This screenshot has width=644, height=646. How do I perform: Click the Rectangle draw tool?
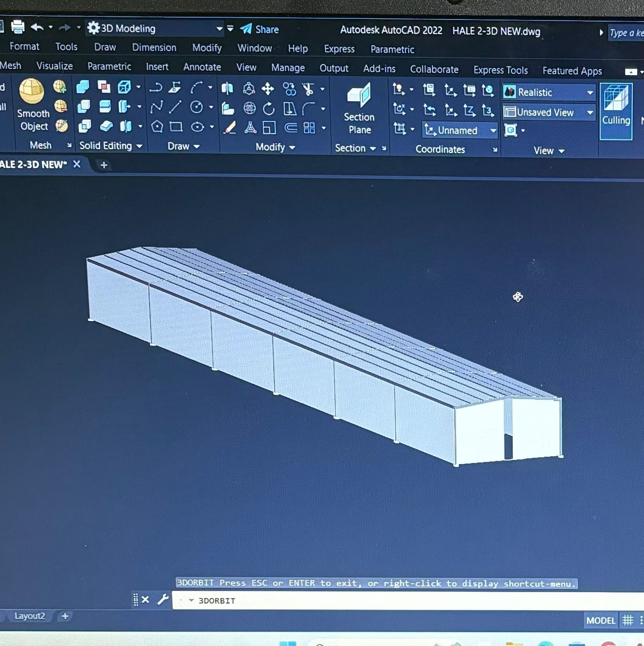[176, 127]
